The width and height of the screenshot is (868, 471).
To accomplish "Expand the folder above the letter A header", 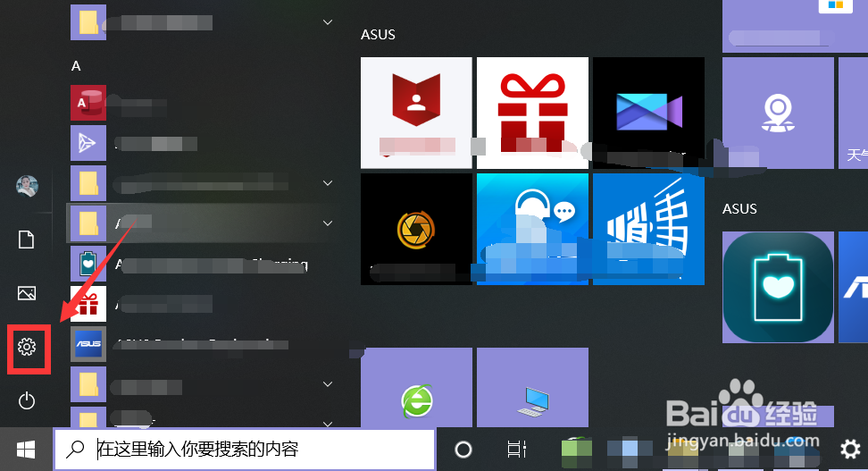I will 328,22.
